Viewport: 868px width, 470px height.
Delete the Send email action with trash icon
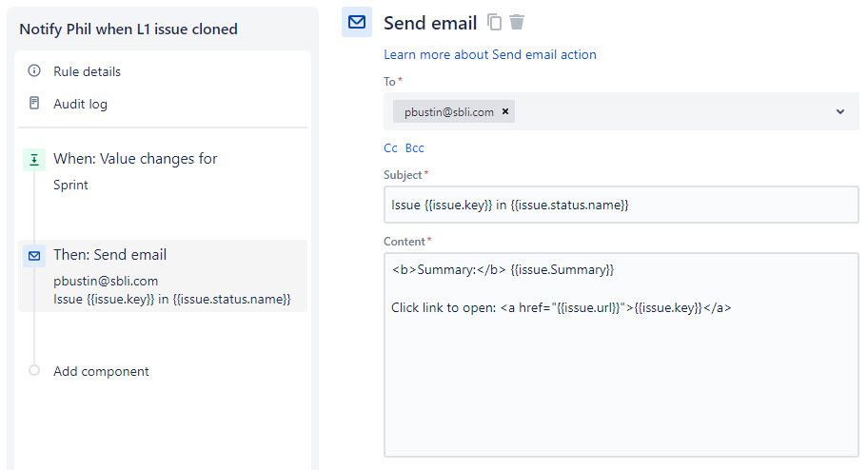click(x=517, y=22)
